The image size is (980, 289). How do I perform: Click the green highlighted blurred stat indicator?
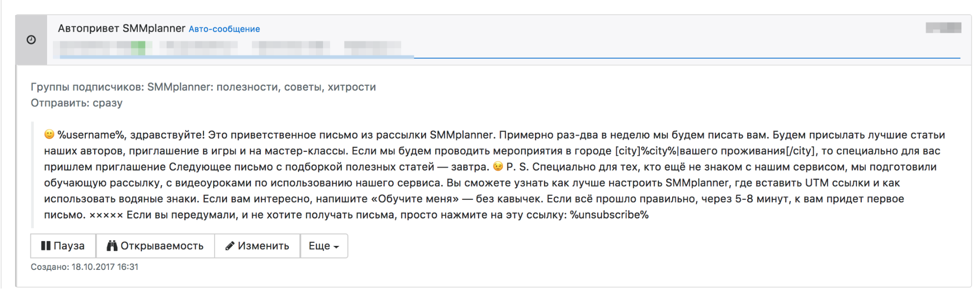tap(138, 48)
